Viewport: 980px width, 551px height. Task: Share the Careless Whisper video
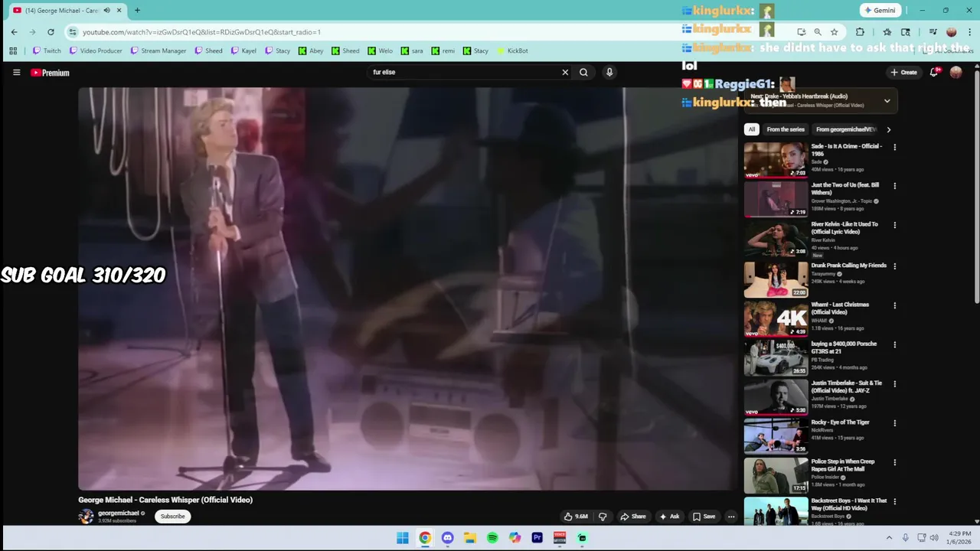(x=633, y=517)
